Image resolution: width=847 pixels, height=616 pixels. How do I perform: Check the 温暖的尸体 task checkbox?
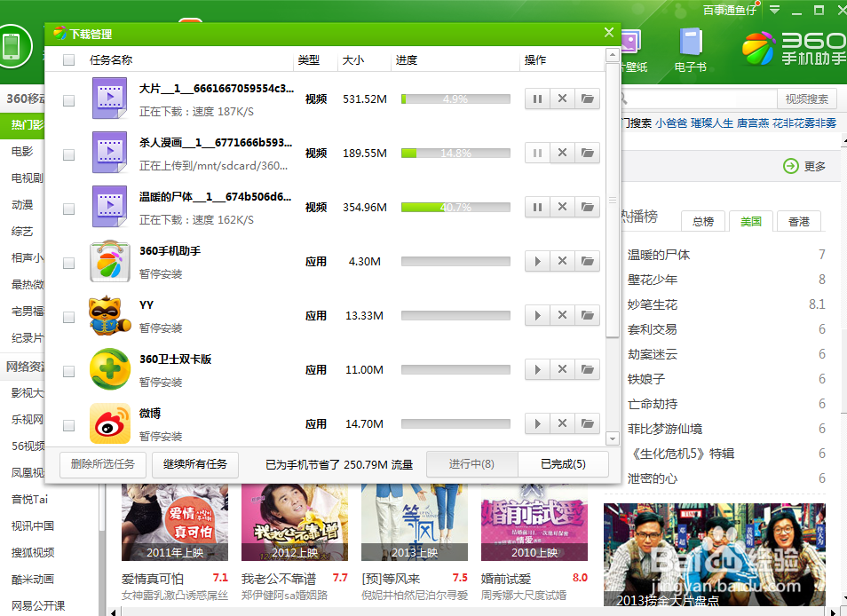point(68,209)
